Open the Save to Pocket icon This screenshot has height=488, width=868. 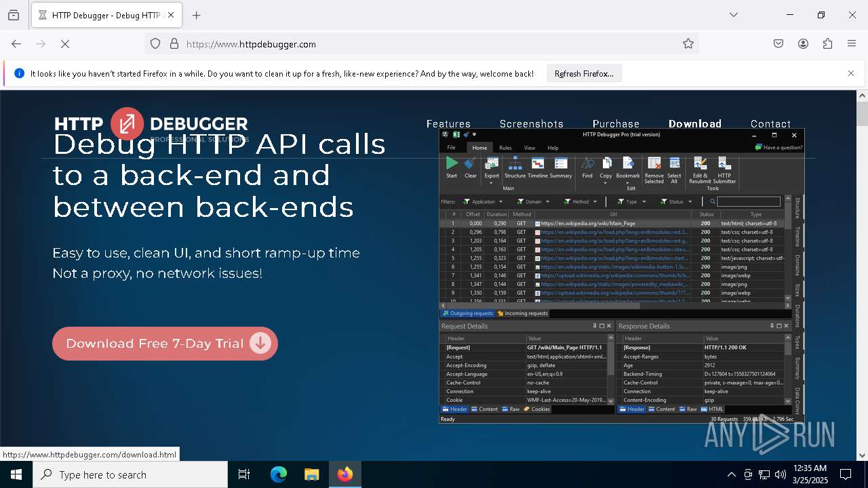pyautogui.click(x=778, y=44)
